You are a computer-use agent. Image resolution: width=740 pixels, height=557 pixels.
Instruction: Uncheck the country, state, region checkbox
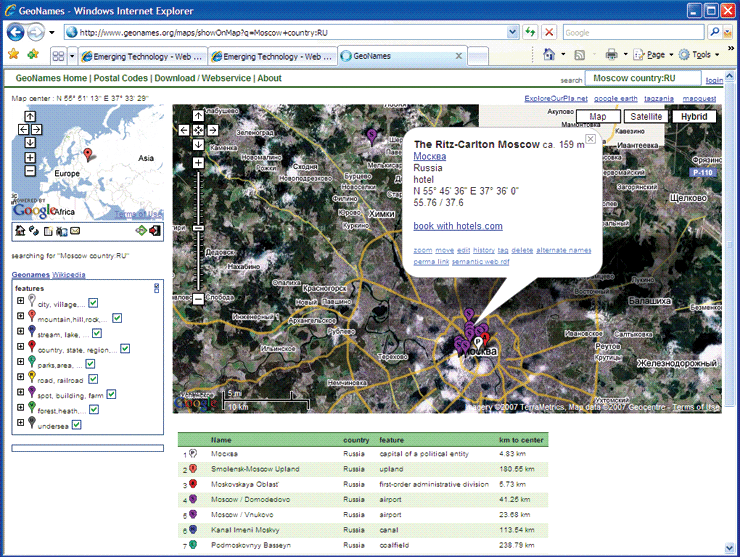[125, 349]
